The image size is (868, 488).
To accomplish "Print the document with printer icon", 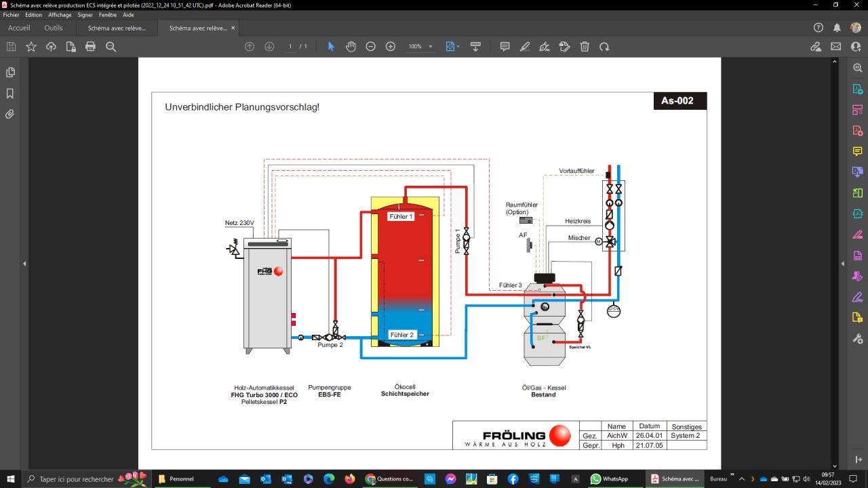I will pos(90,47).
